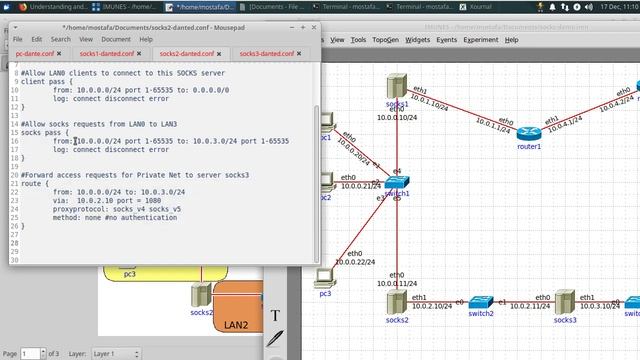
Task: Open the Events menu in IMUNES
Action: pyautogui.click(x=447, y=40)
